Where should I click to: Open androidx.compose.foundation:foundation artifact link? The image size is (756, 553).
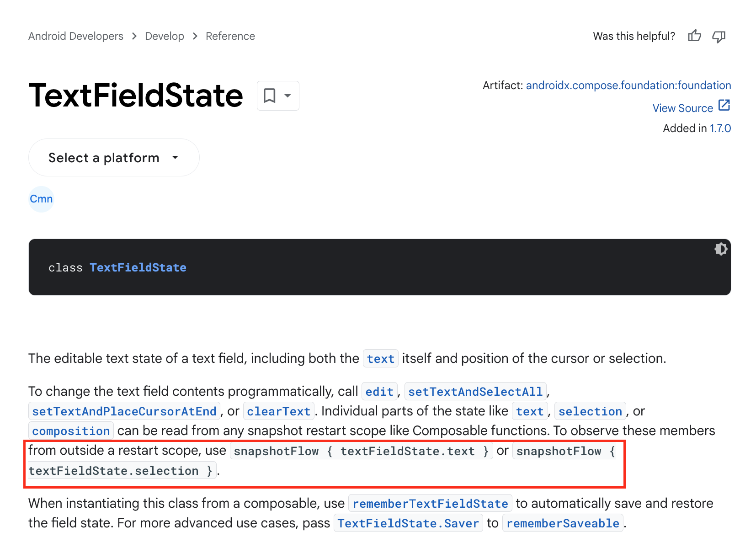coord(628,85)
